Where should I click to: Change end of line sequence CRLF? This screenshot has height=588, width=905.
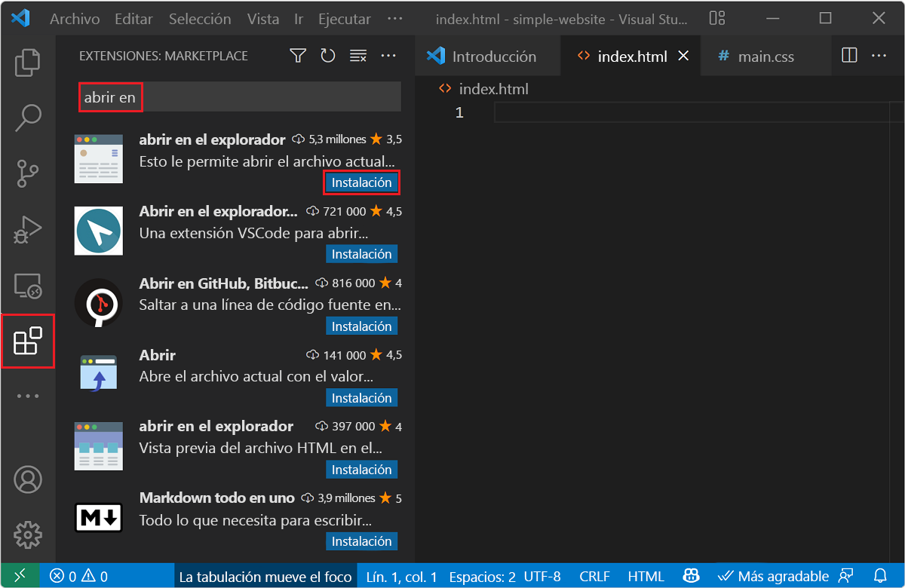pos(595,577)
